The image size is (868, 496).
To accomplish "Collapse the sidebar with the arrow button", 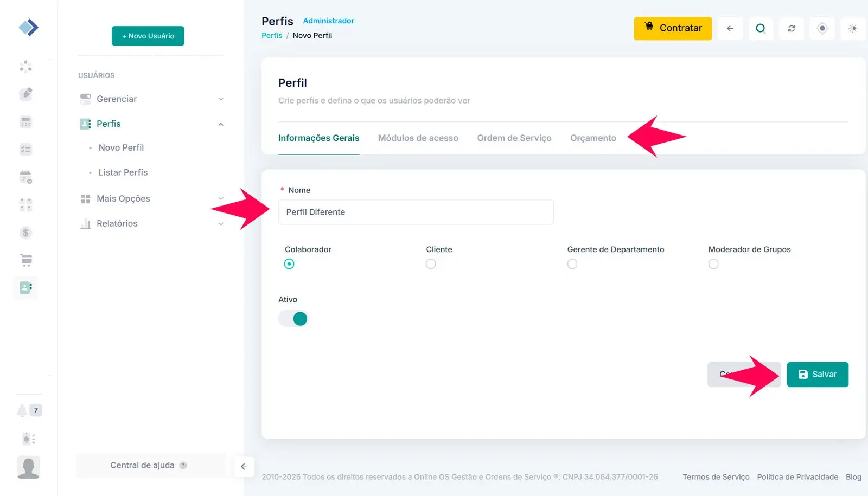I will (x=244, y=466).
